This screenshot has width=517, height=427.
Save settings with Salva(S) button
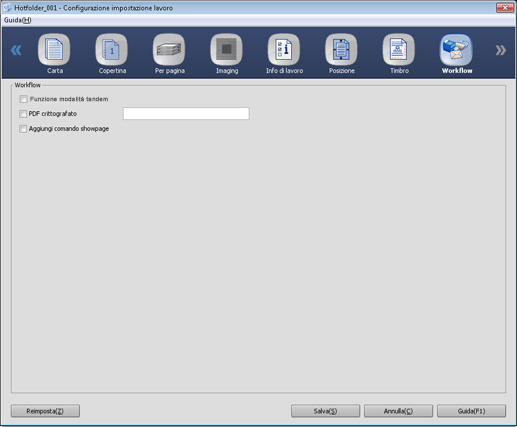[325, 411]
